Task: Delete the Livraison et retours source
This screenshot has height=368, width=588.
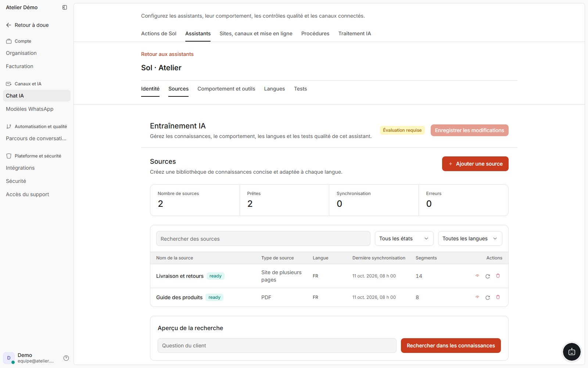Action: 498,276
